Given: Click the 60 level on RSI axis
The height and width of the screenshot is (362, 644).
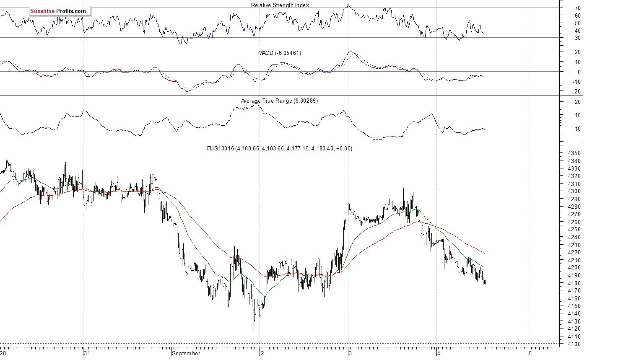Looking at the screenshot, I should pos(578,16).
